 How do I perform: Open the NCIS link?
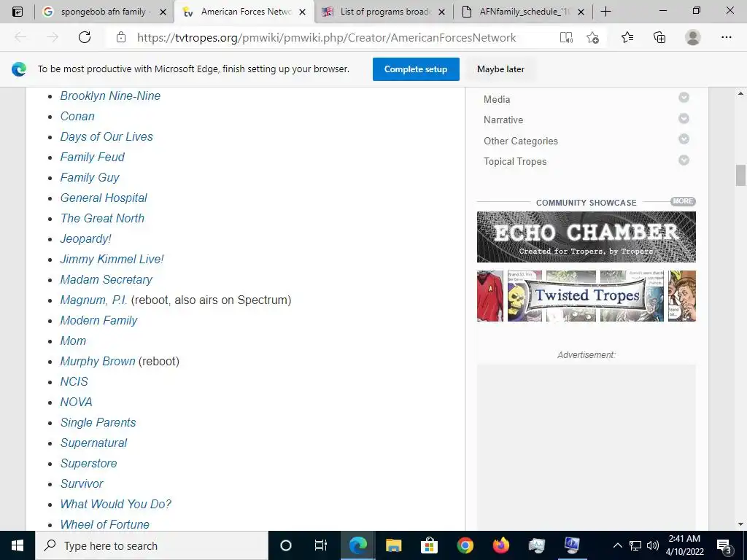(74, 382)
